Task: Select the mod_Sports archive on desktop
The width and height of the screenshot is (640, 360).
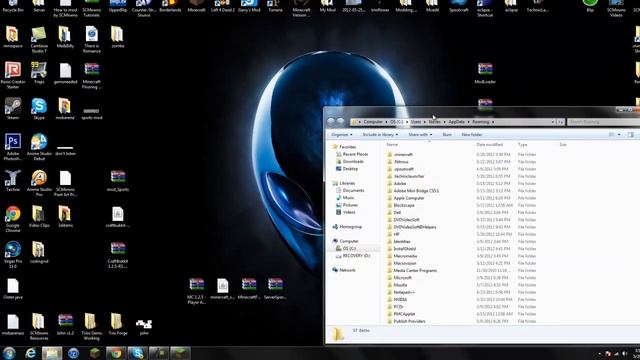Action: click(118, 181)
